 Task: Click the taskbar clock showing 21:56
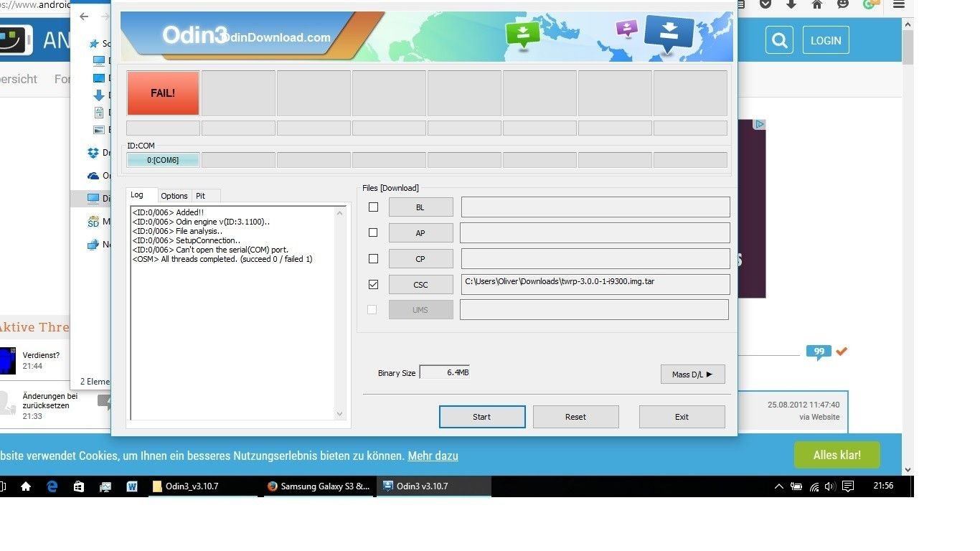(883, 486)
